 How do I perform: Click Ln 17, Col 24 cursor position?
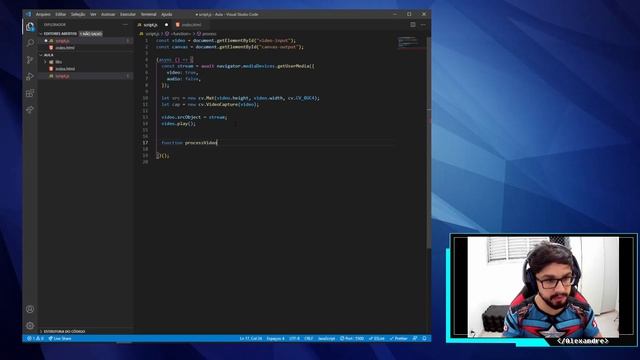pyautogui.click(x=251, y=338)
